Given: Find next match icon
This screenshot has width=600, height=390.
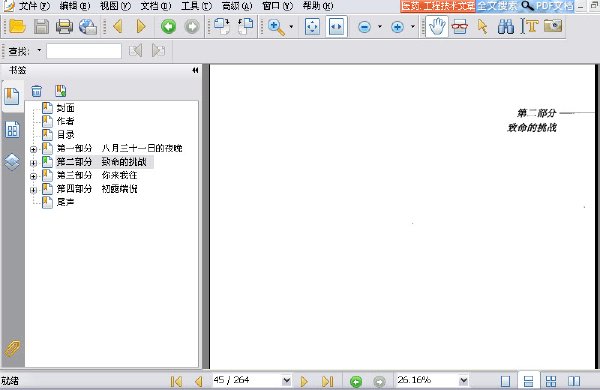Looking at the screenshot, I should pos(158,51).
